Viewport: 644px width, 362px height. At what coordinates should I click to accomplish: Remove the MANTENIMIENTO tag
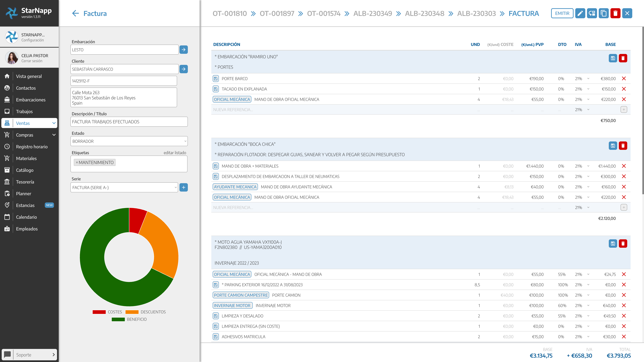77,163
